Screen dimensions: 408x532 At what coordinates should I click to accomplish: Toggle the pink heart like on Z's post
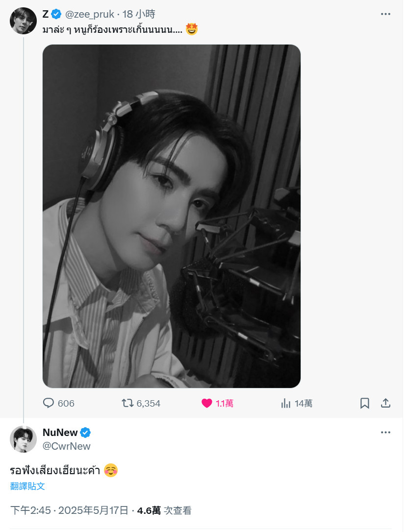(x=206, y=403)
